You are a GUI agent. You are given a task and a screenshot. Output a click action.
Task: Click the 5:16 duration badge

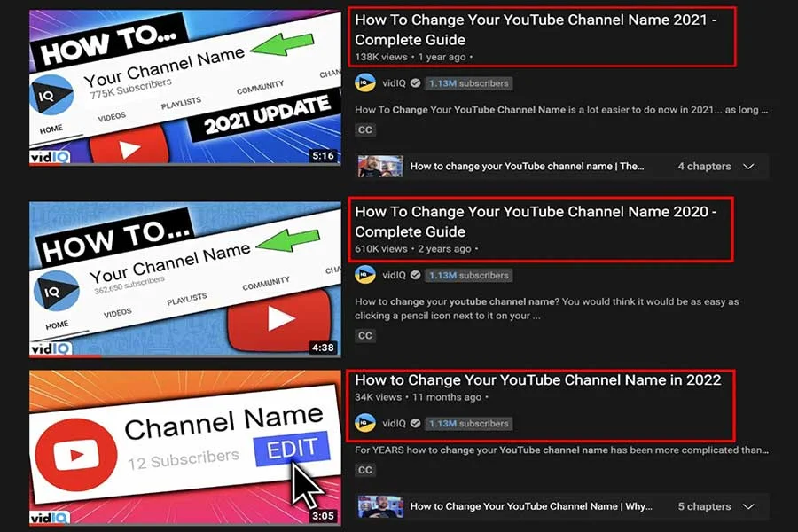(323, 156)
